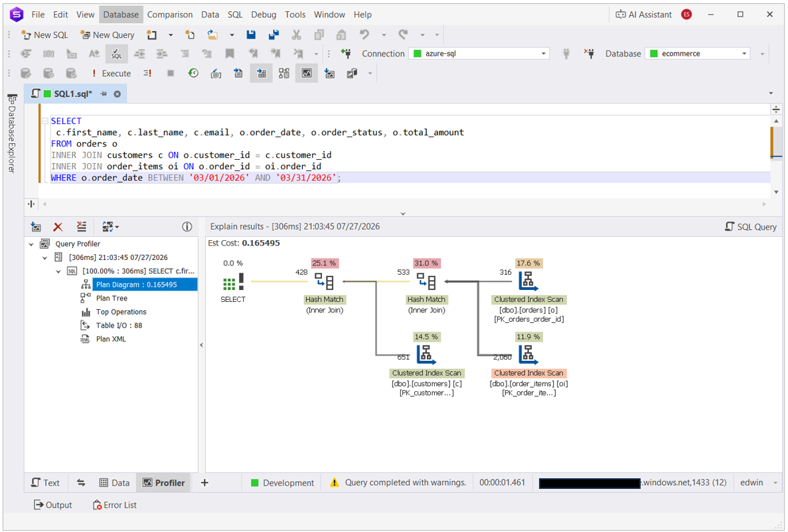Image resolution: width=788 pixels, height=532 pixels.
Task: Pin the SQL1.sql tab
Action: (104, 94)
